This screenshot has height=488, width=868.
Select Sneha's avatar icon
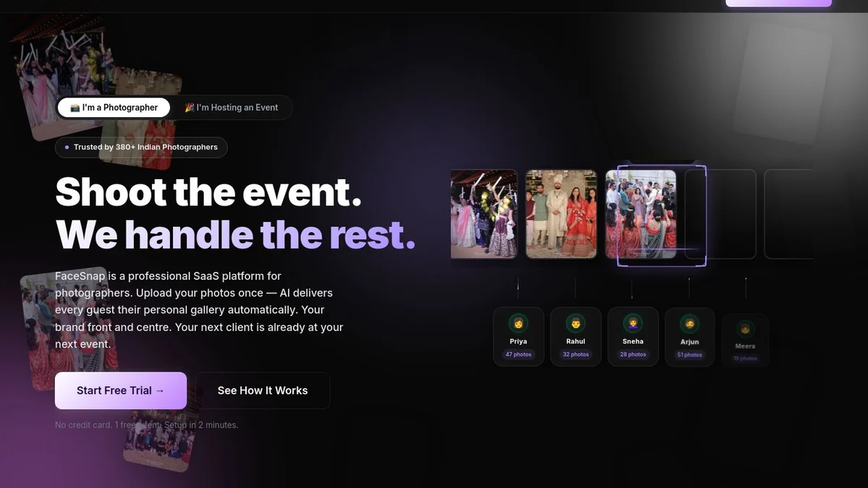click(633, 322)
